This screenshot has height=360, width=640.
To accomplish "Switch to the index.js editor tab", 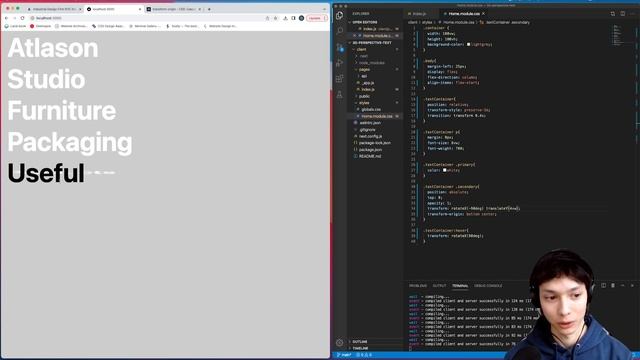I will [419, 13].
